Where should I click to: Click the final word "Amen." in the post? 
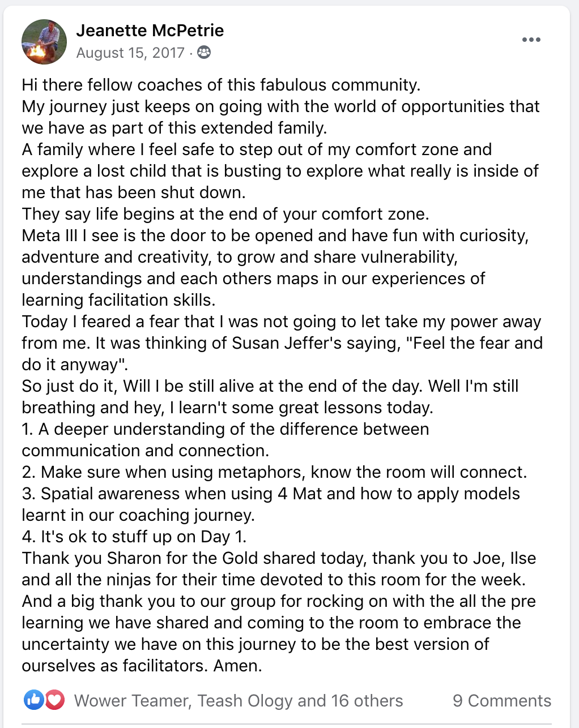(x=237, y=666)
